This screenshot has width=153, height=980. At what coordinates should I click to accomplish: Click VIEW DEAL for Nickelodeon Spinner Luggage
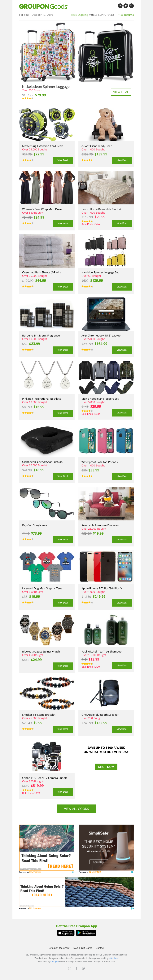(x=121, y=92)
